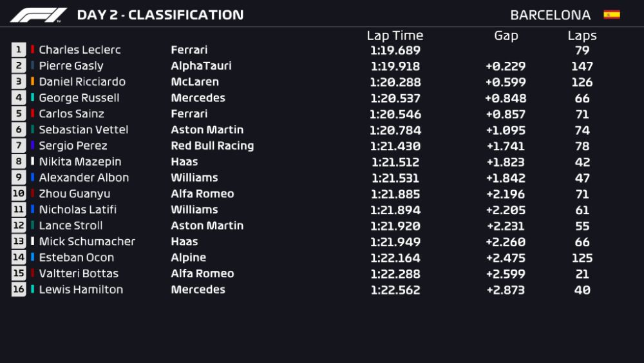Click the Spanish flag icon
644x363 pixels.
click(611, 15)
